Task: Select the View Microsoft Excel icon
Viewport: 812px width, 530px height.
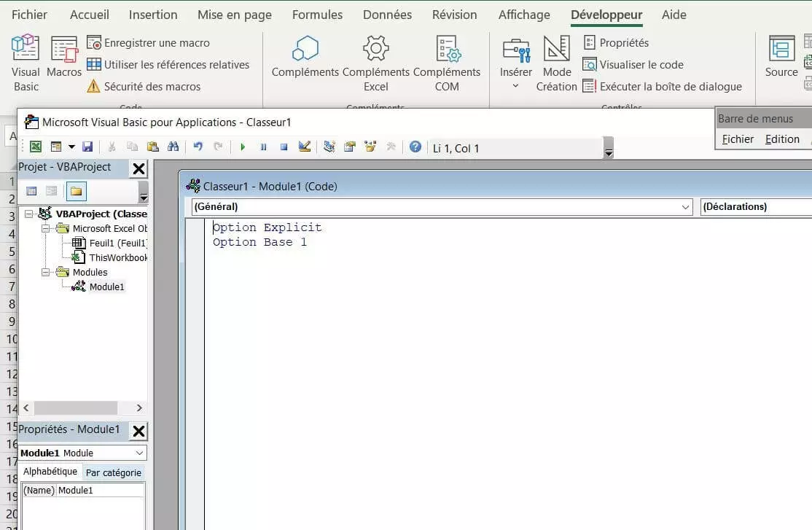Action: [x=35, y=147]
